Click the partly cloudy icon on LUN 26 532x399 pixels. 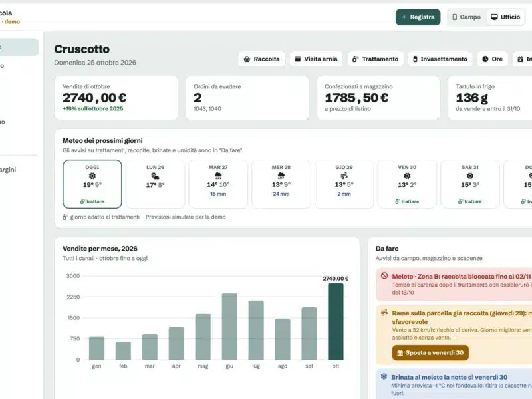(155, 176)
